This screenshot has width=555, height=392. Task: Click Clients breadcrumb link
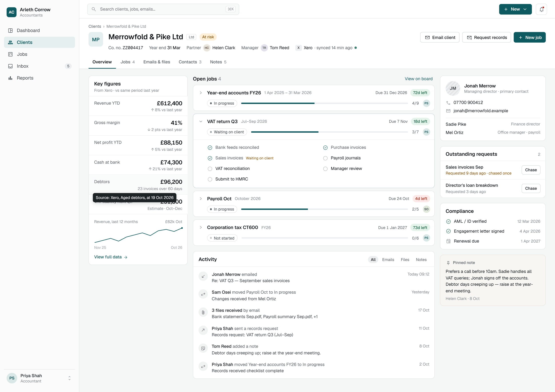pos(95,26)
